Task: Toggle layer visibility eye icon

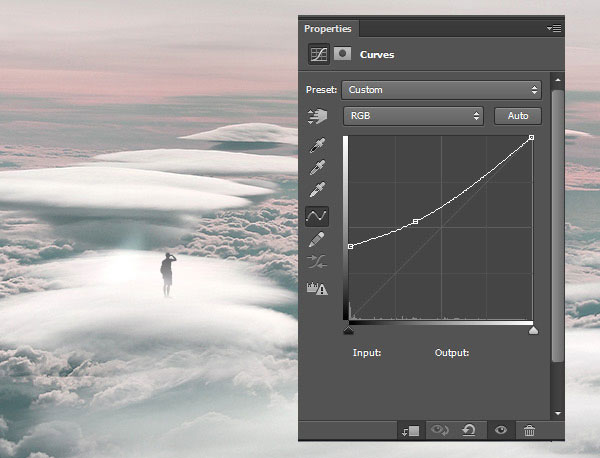Action: 500,430
